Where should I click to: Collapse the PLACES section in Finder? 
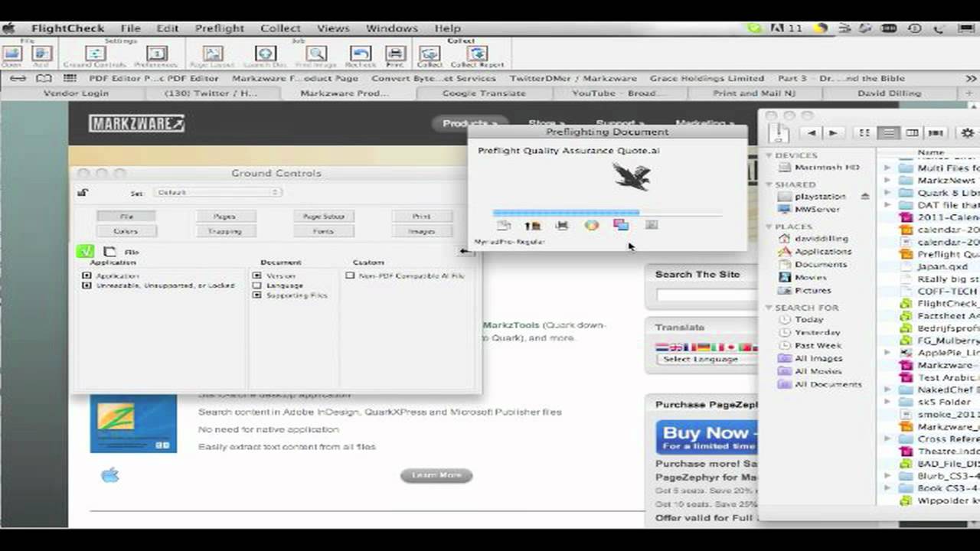[769, 227]
